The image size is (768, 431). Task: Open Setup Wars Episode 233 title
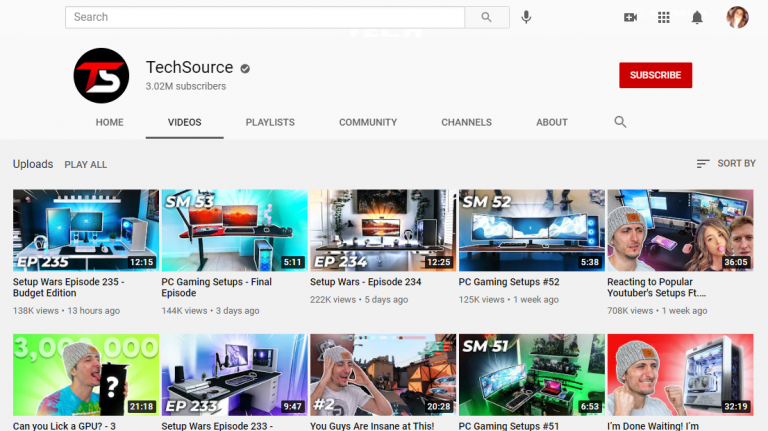coord(217,426)
